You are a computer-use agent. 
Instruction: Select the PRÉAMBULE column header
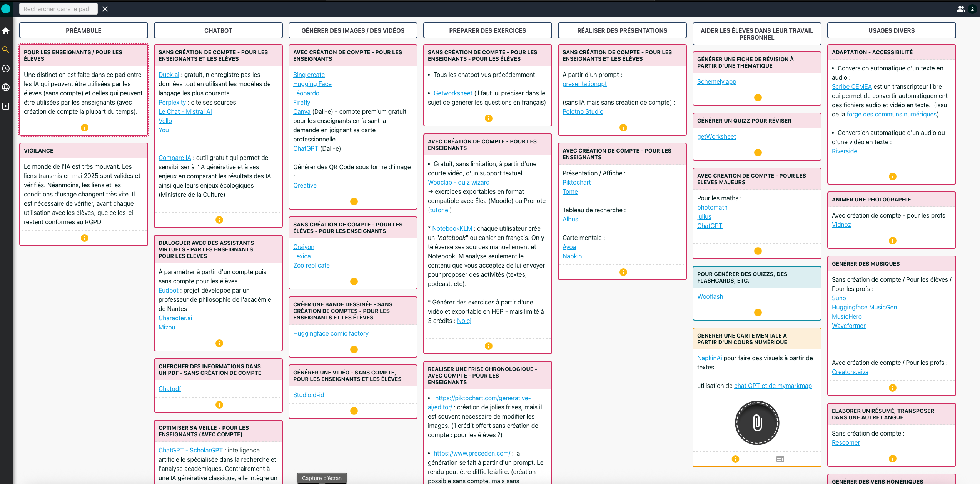[x=83, y=30]
